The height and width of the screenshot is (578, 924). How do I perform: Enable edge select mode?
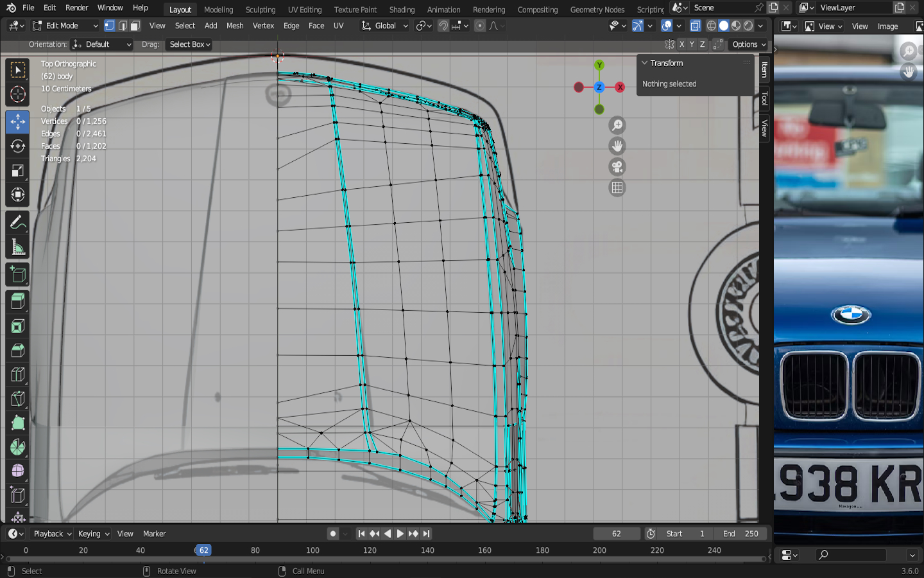click(123, 26)
